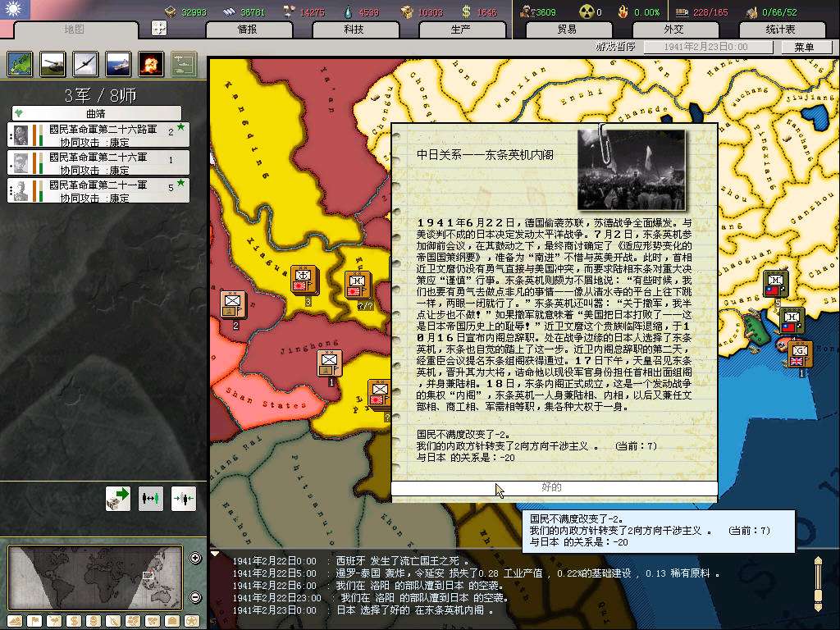The width and height of the screenshot is (840, 630).
Task: Zoom out the minimap with minus button
Action: tap(195, 597)
